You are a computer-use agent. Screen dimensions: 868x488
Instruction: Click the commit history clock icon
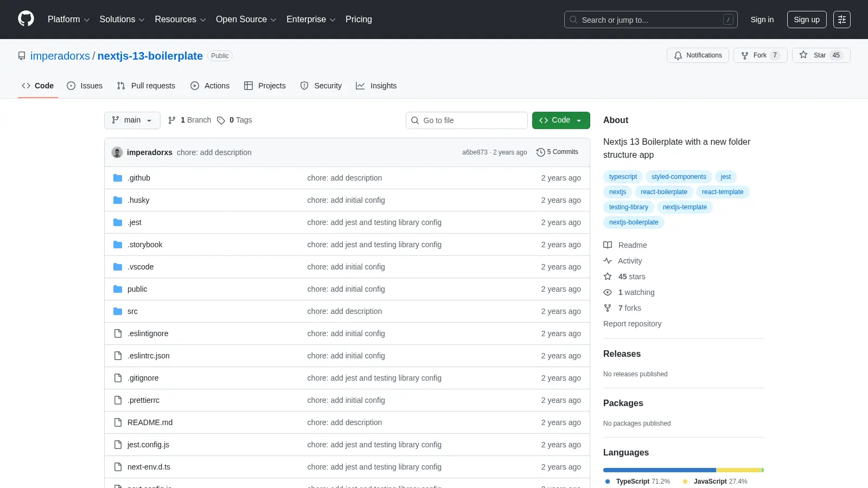540,152
